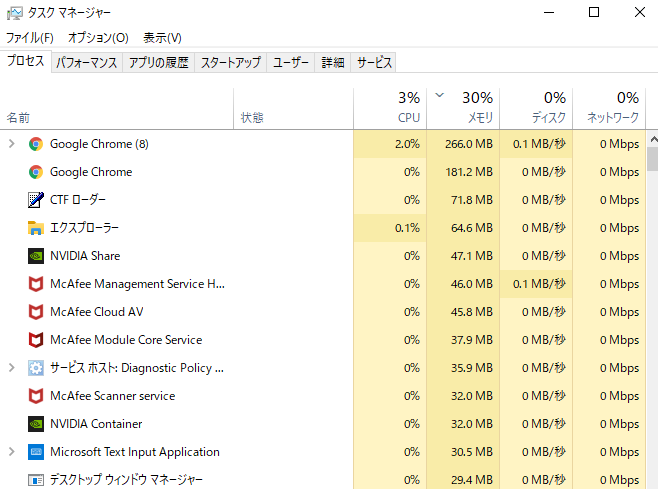
Task: Select the エクスプローラー process name
Action: 84,228
